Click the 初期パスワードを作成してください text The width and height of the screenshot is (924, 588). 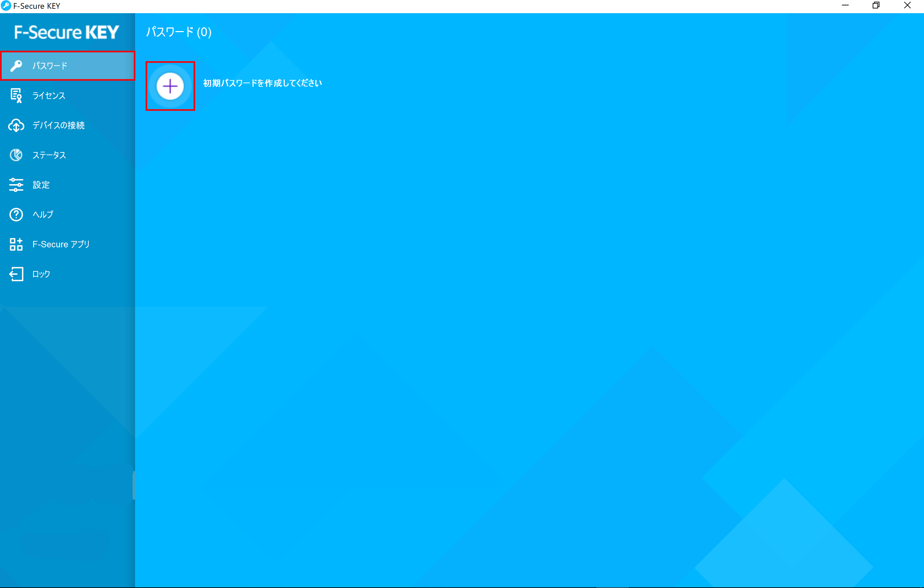[262, 83]
